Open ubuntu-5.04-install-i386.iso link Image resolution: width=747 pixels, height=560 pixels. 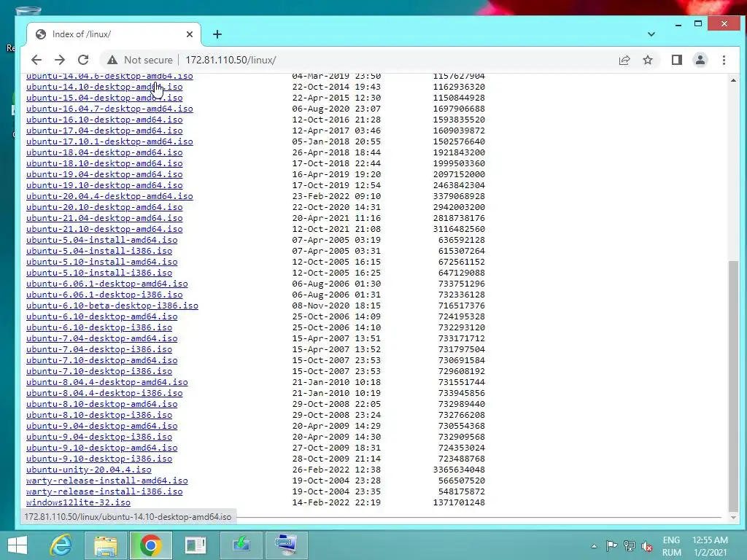(99, 251)
